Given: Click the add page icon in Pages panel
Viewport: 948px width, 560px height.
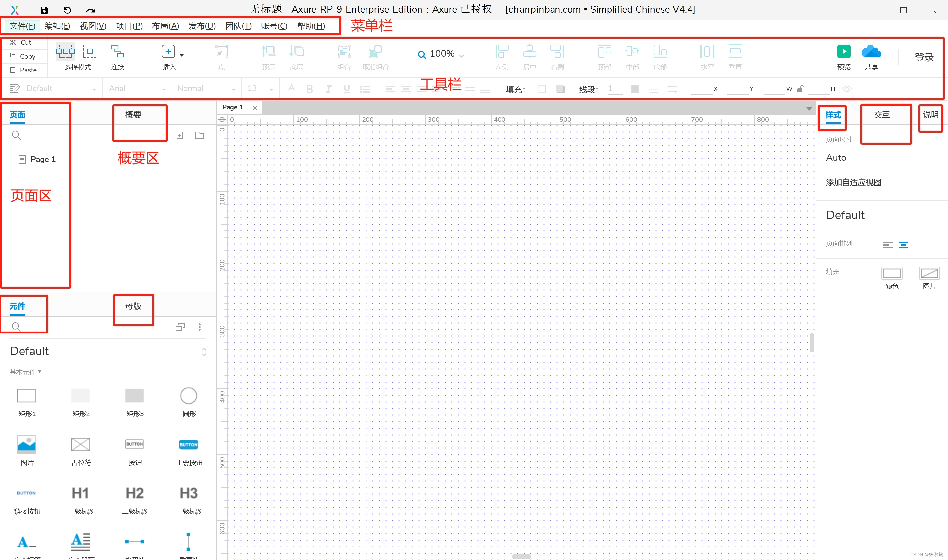Looking at the screenshot, I should pyautogui.click(x=180, y=135).
